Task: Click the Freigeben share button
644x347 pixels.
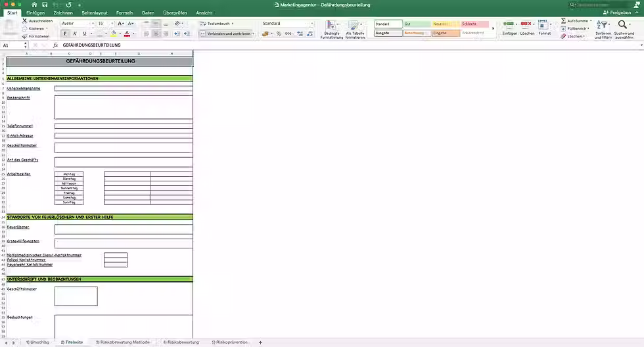Action: pyautogui.click(x=617, y=12)
